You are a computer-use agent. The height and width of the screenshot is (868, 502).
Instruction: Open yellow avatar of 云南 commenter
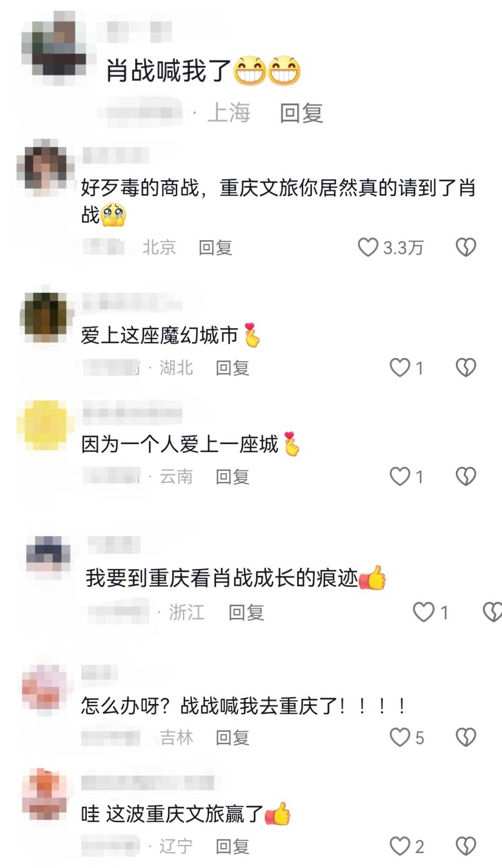45,425
